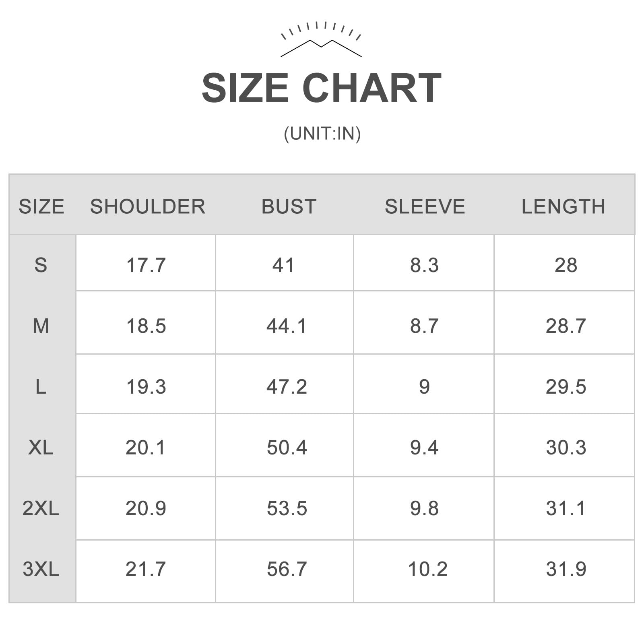The height and width of the screenshot is (644, 644).
Task: Click the (UNIT:IN) label
Action: click(322, 134)
